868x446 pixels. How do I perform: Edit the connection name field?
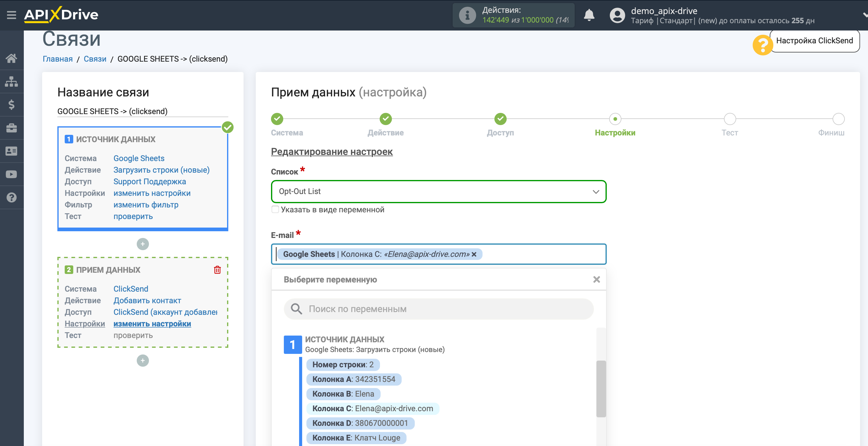143,112
